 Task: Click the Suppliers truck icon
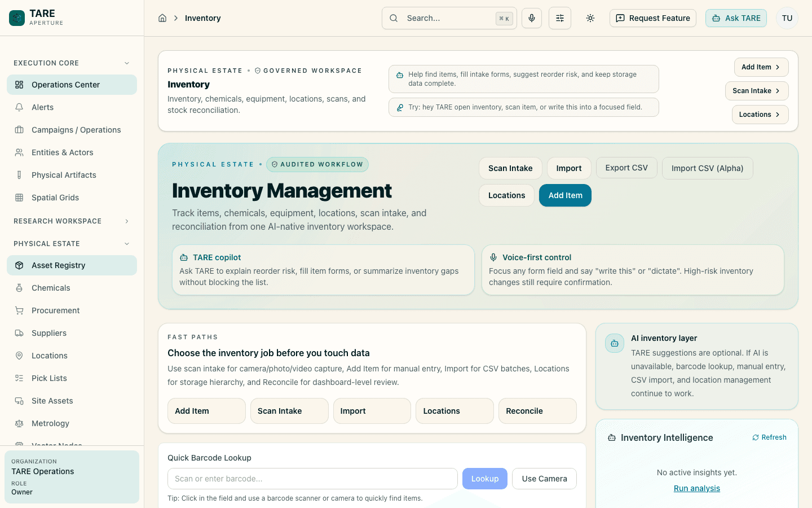pos(19,333)
